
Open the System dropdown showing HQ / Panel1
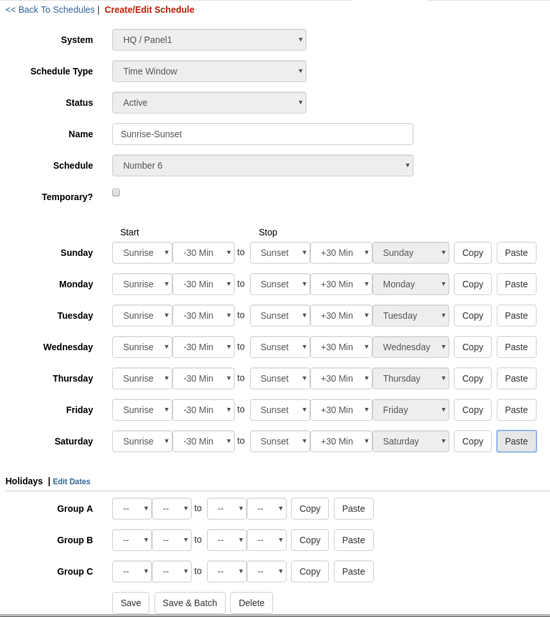click(209, 40)
